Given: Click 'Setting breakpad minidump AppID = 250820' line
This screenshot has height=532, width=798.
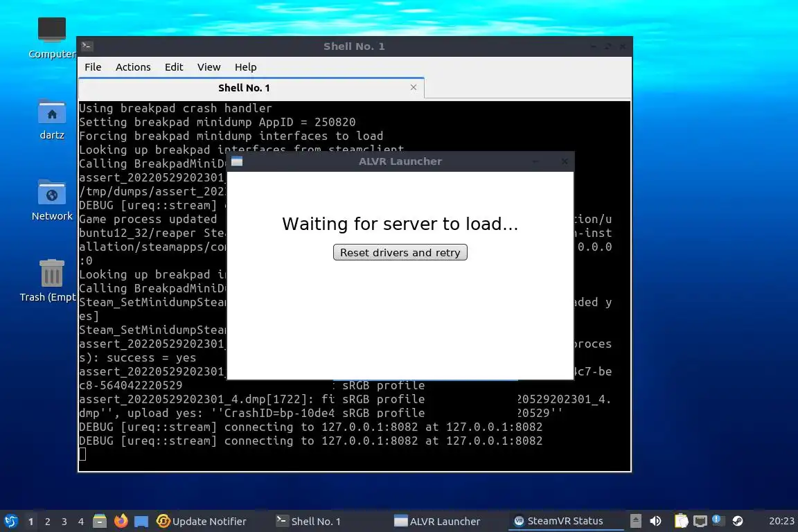Looking at the screenshot, I should point(218,122).
